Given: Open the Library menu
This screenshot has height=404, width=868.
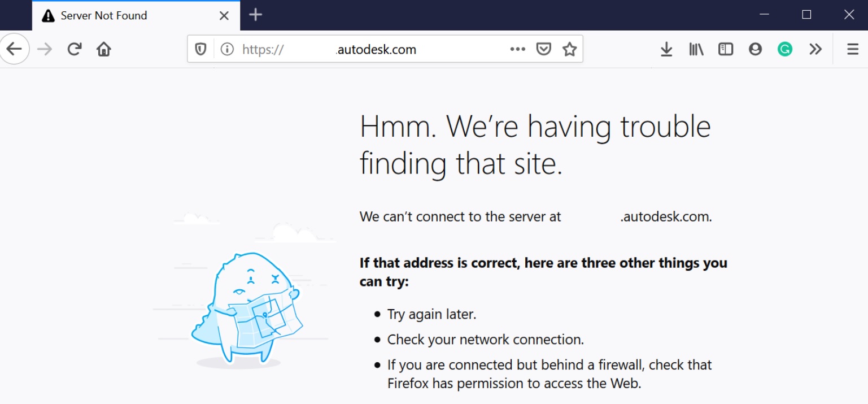Looking at the screenshot, I should pyautogui.click(x=696, y=49).
